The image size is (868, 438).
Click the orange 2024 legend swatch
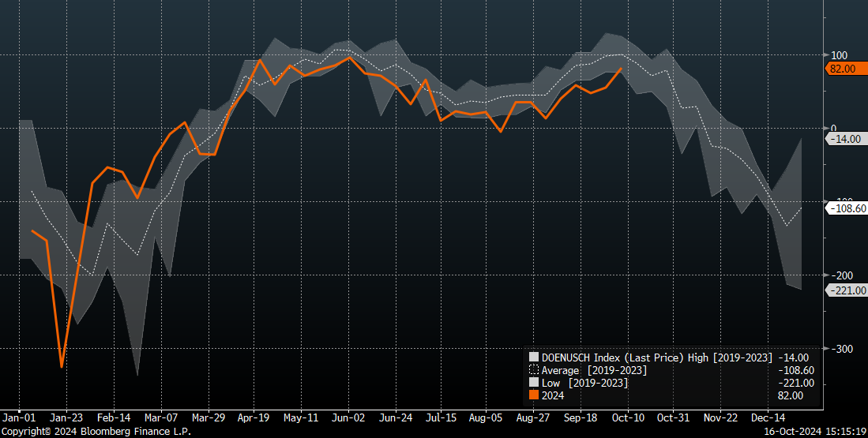(534, 395)
